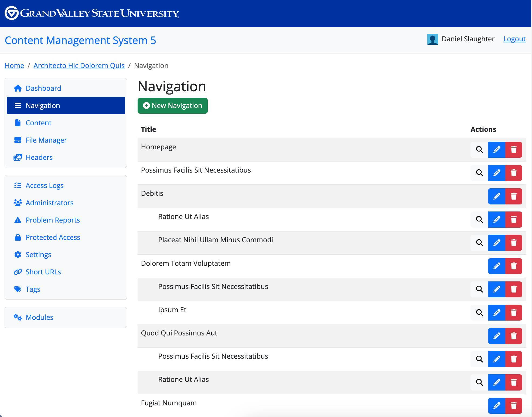Screen dimensions: 532x417
Task: View the Ipsum Et item with magnifier icon
Action: click(479, 313)
